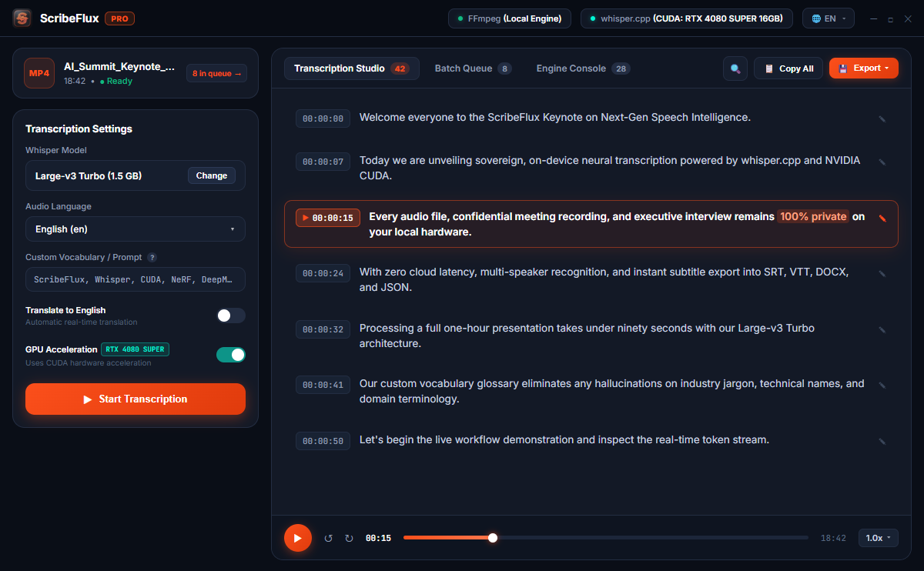The image size is (924, 571).
Task: Disable the GPU Acceleration switch
Action: (x=231, y=354)
